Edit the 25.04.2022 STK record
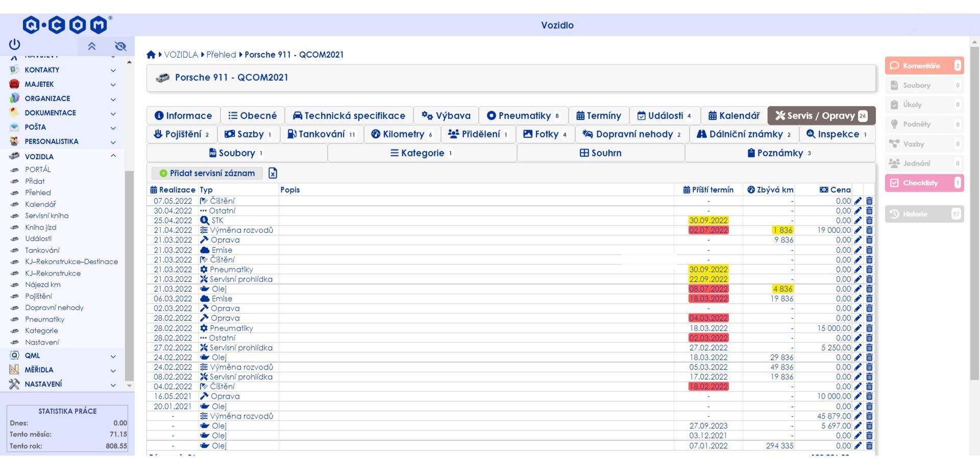The width and height of the screenshot is (980, 467). [x=858, y=221]
